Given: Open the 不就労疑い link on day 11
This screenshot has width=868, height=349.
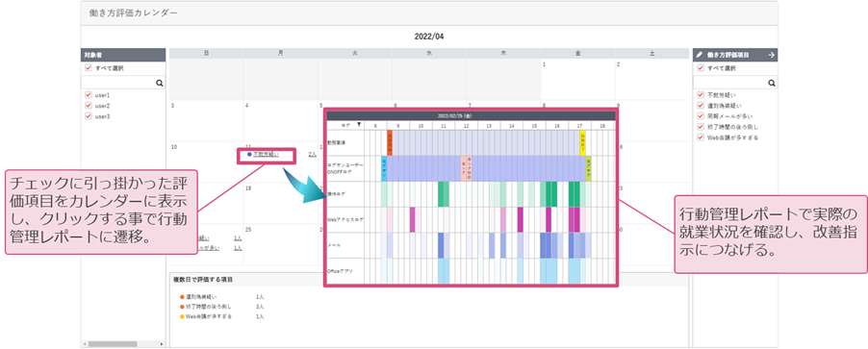Looking at the screenshot, I should coord(266,155).
